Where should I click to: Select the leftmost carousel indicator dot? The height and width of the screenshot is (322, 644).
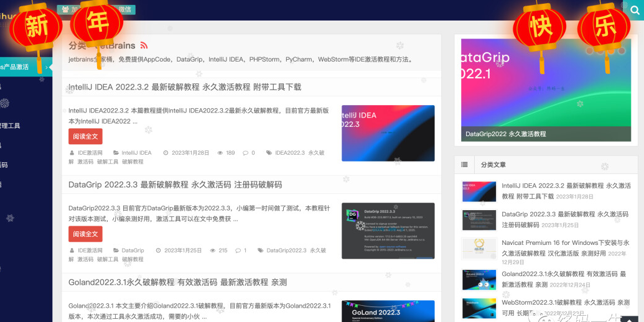point(590,51)
